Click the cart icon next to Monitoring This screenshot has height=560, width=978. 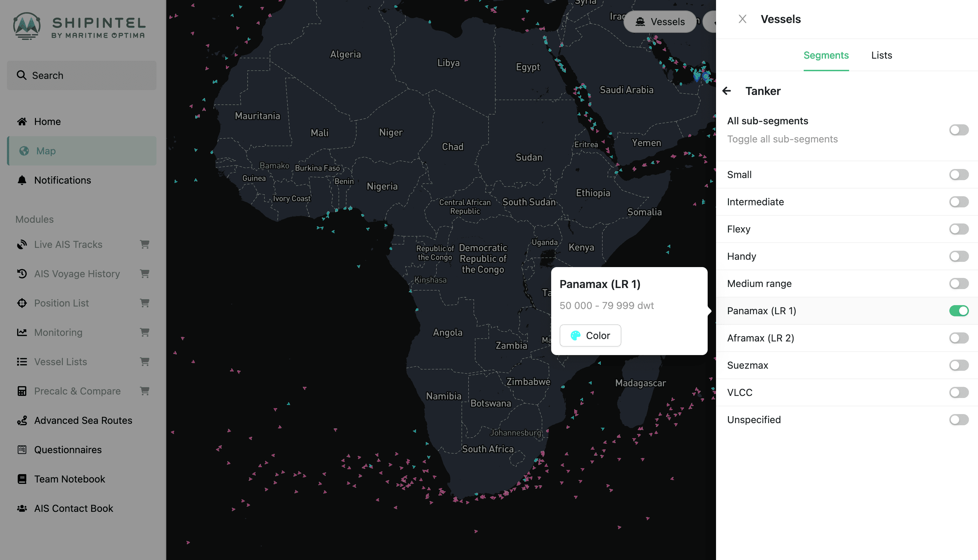(x=144, y=332)
